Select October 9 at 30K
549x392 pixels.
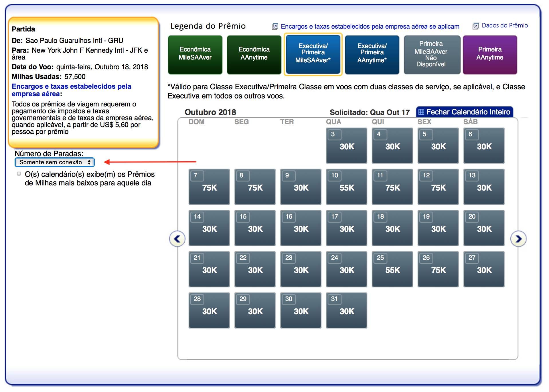pos(301,187)
